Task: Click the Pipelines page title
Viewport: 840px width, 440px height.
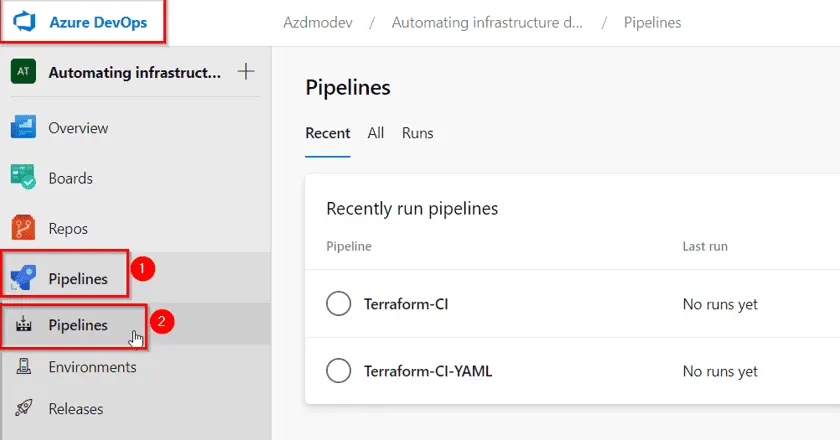Action: [348, 87]
